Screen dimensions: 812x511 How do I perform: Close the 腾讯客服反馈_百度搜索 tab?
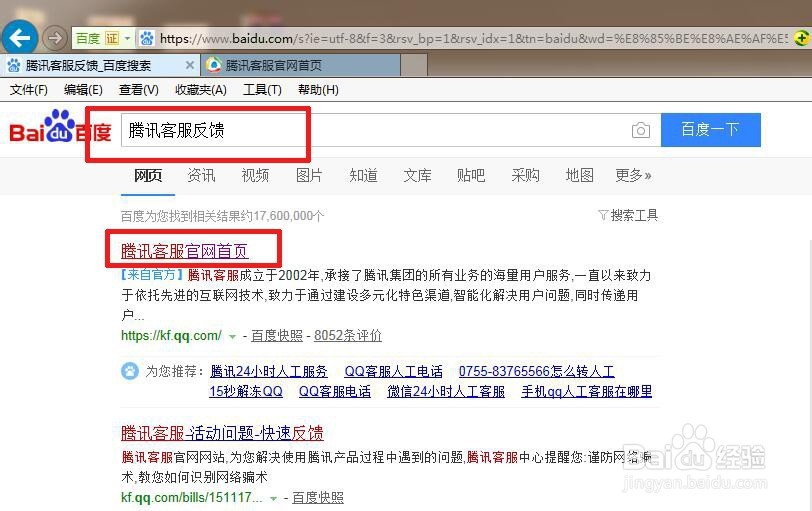[x=190, y=65]
